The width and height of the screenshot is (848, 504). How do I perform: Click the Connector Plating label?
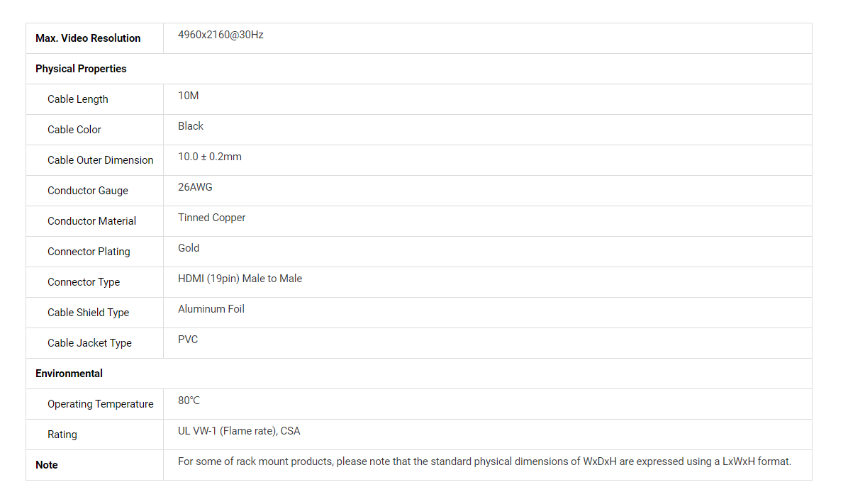89,252
